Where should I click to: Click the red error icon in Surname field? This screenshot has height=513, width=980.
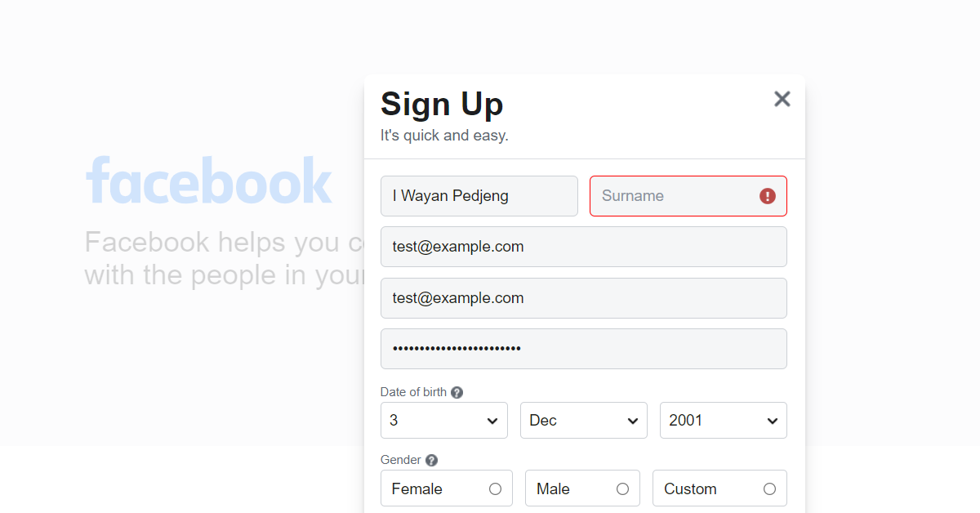[x=766, y=196]
